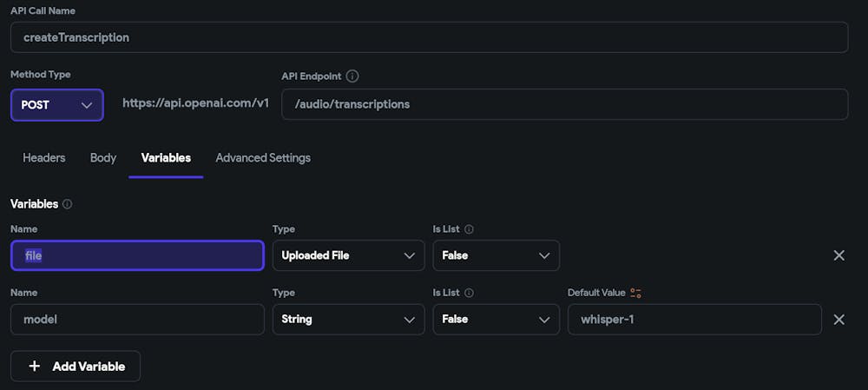Image resolution: width=868 pixels, height=390 pixels.
Task: Click the /audio/transcriptions endpoint field
Action: click(564, 104)
